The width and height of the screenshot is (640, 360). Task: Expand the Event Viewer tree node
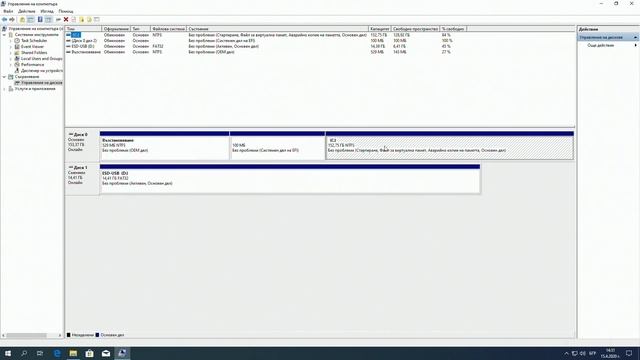(11, 47)
